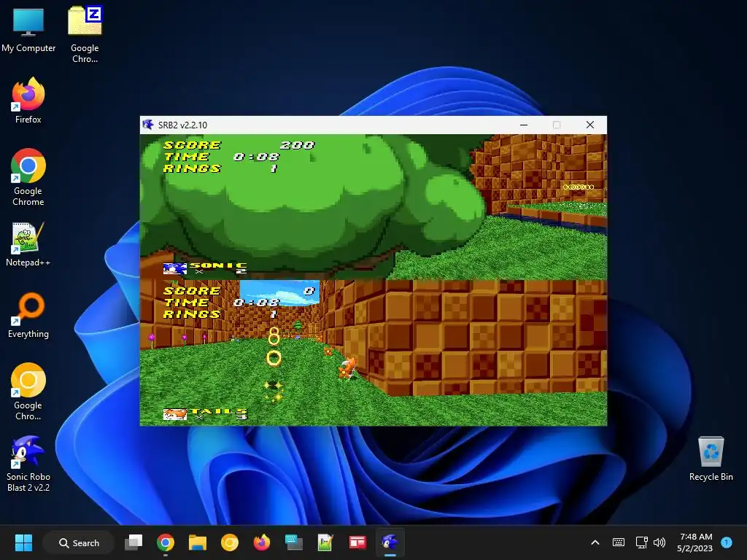The image size is (747, 560).
Task: Open Chrome from the taskbar
Action: 166,542
